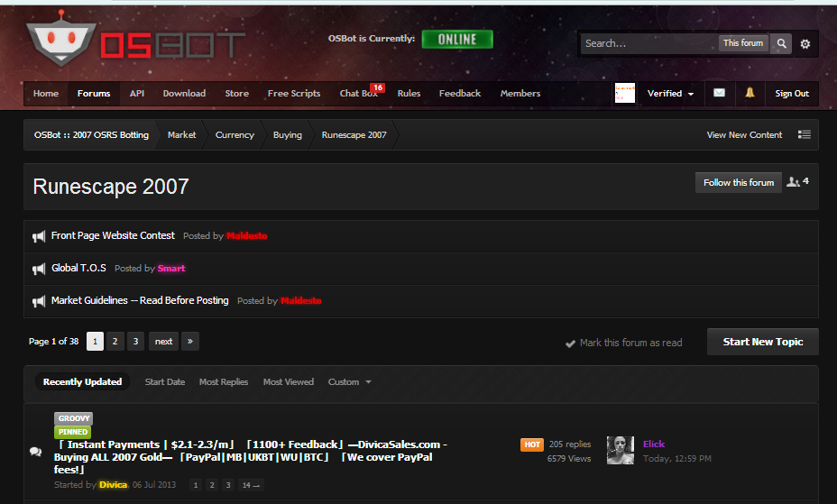Click the forum followers people icon
The width and height of the screenshot is (837, 504).
(x=793, y=182)
